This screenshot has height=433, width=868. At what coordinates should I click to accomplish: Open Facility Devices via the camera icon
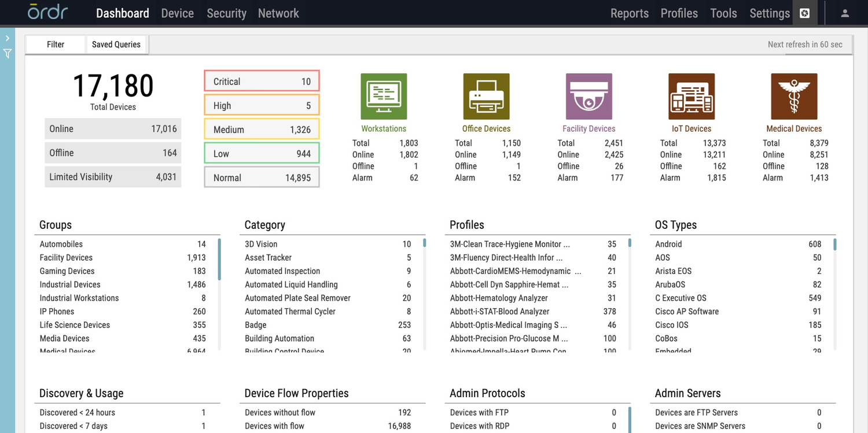click(589, 96)
